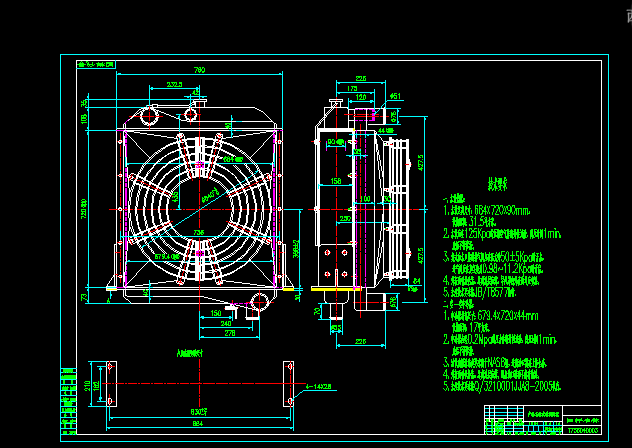This screenshot has height=448, width=632.
Task: Select the 252 dimension in side view
Action: pyautogui.click(x=345, y=219)
